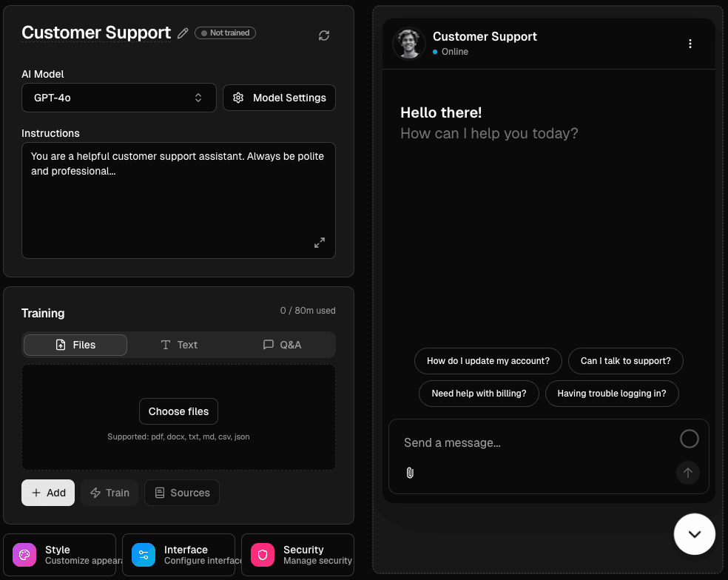The width and height of the screenshot is (728, 580).
Task: Click the Send a message input field
Action: pyautogui.click(x=518, y=442)
